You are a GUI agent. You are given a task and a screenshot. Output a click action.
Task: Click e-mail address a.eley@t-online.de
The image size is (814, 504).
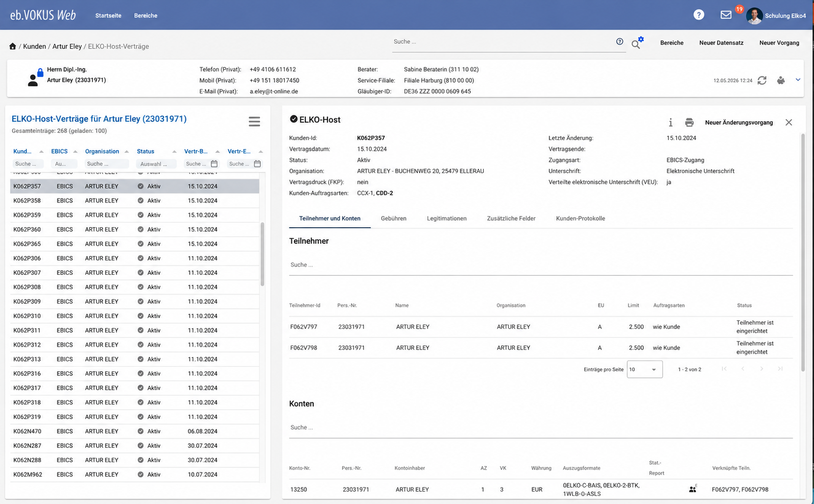(x=274, y=91)
